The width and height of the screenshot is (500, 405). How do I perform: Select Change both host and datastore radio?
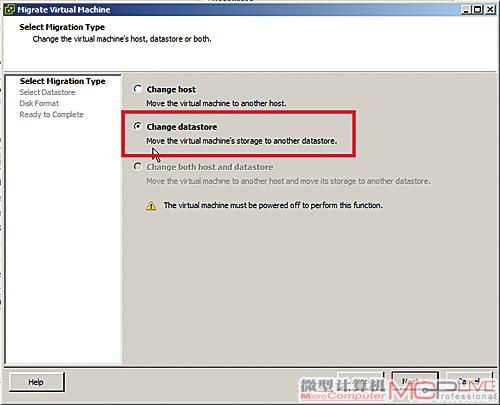[x=137, y=166]
